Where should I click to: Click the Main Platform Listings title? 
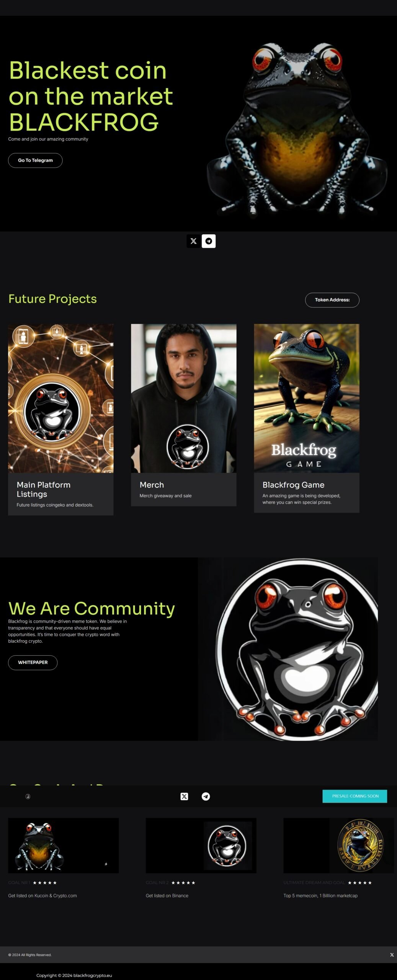[44, 489]
